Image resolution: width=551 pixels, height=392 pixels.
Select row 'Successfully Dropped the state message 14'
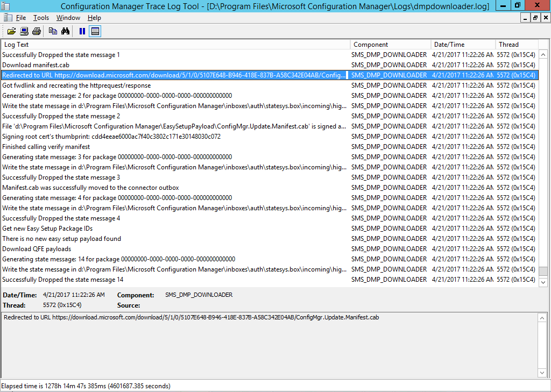point(269,280)
